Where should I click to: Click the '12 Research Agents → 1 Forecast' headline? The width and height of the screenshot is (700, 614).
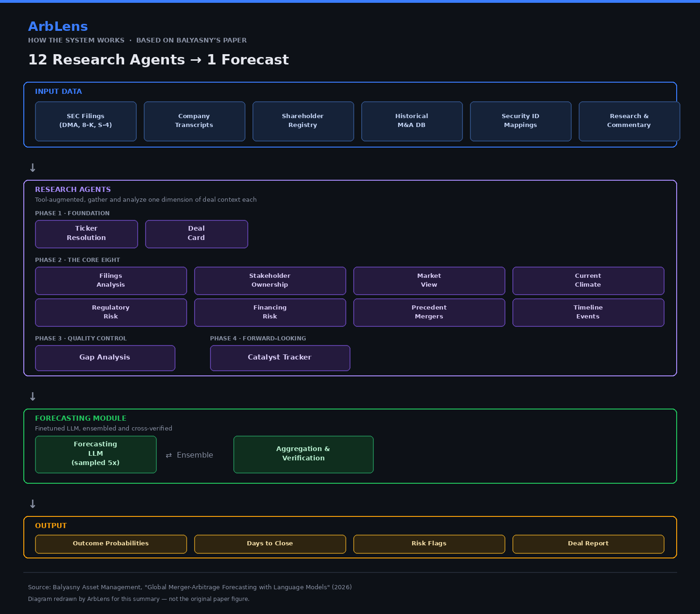(159, 60)
